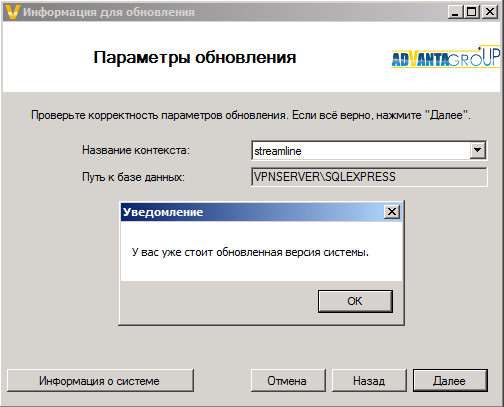504x407 pixels.
Task: Click the yellow V application icon
Action: pos(13,12)
